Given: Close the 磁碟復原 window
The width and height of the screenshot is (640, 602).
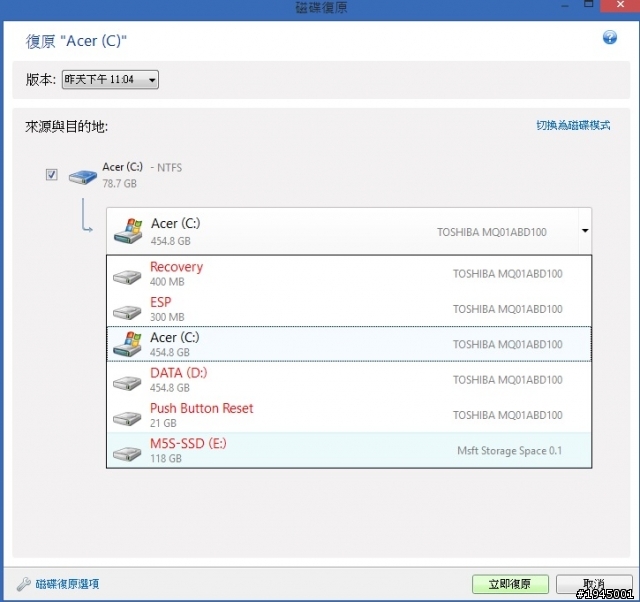Looking at the screenshot, I should pos(620,5).
